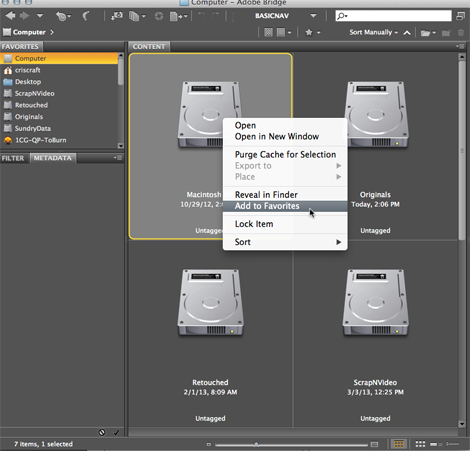Switch to View content as thumbnails
Screen dimensions: 470x451
coord(420,444)
